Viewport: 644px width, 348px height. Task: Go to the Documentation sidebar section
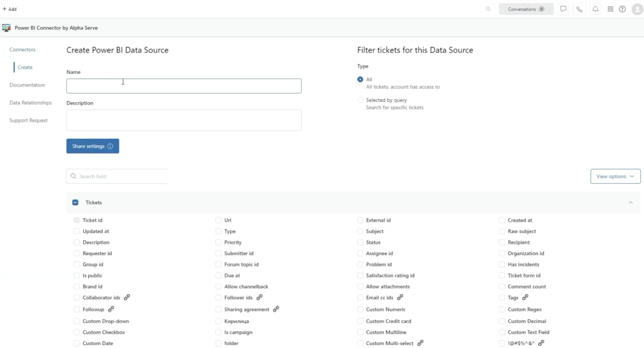27,85
